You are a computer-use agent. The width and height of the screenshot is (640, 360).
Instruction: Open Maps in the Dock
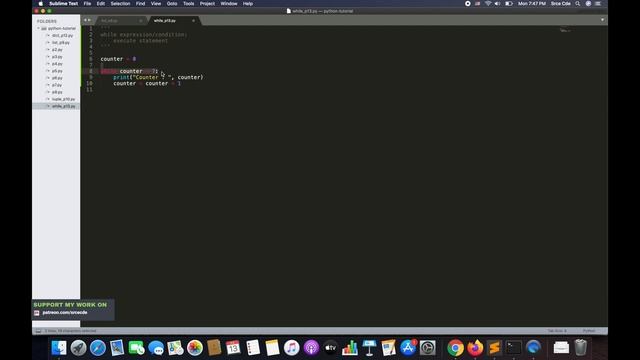click(176, 348)
